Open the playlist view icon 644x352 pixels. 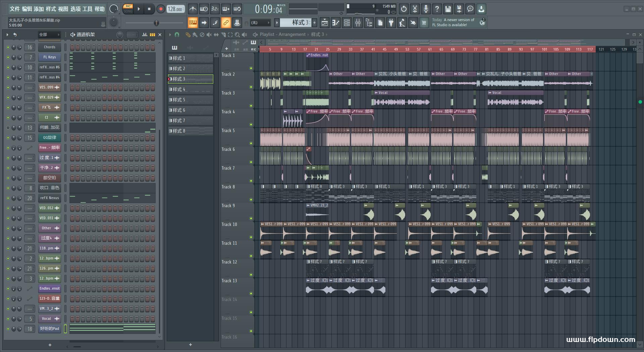pos(325,23)
